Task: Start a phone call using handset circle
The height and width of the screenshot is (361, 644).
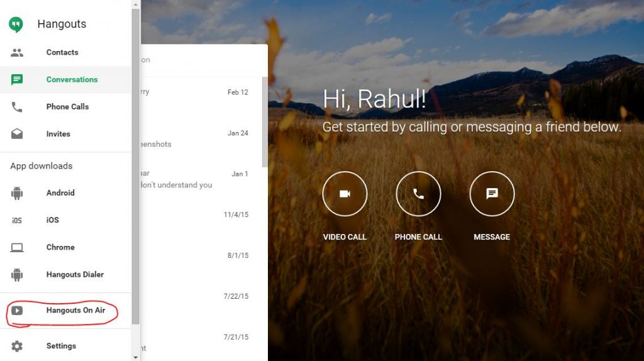Action: (418, 194)
